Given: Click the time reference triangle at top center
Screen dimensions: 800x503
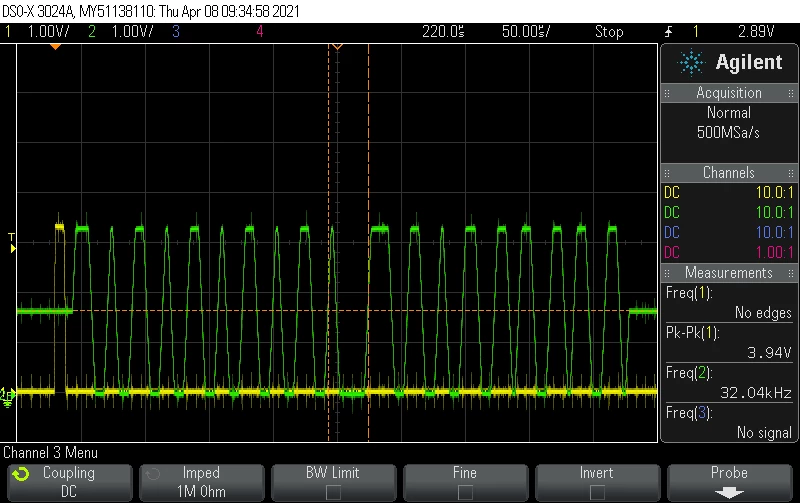Looking at the screenshot, I should [337, 46].
